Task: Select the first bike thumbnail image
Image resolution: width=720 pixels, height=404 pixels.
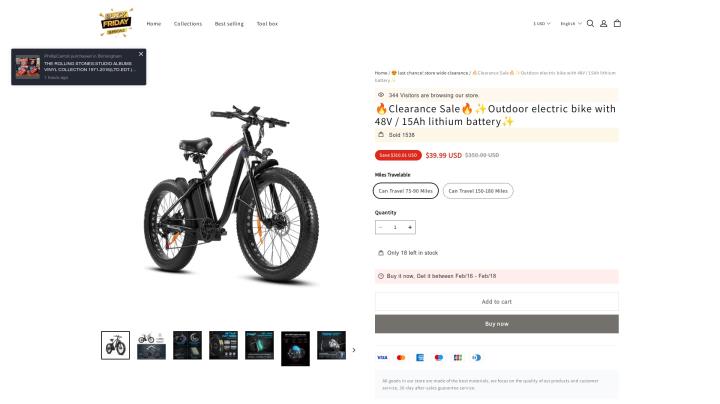Action: 115,345
